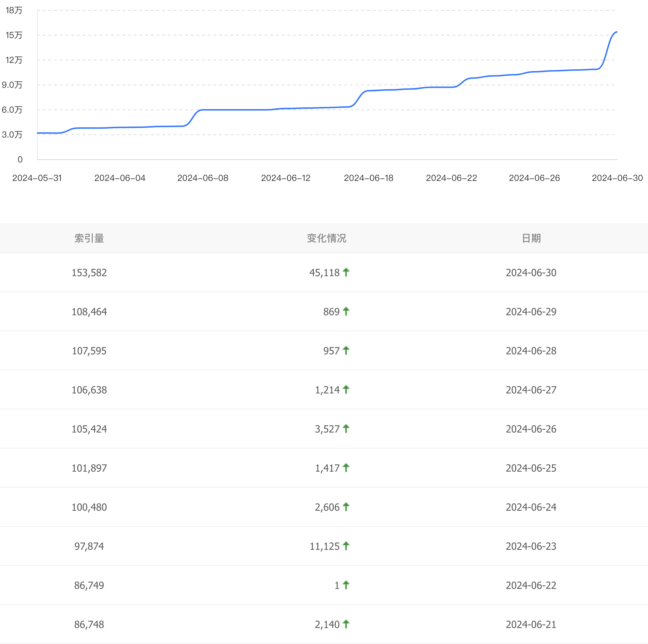Screen dimensions: 648x644
Task: Click change value 2,140
Action: tap(327, 624)
